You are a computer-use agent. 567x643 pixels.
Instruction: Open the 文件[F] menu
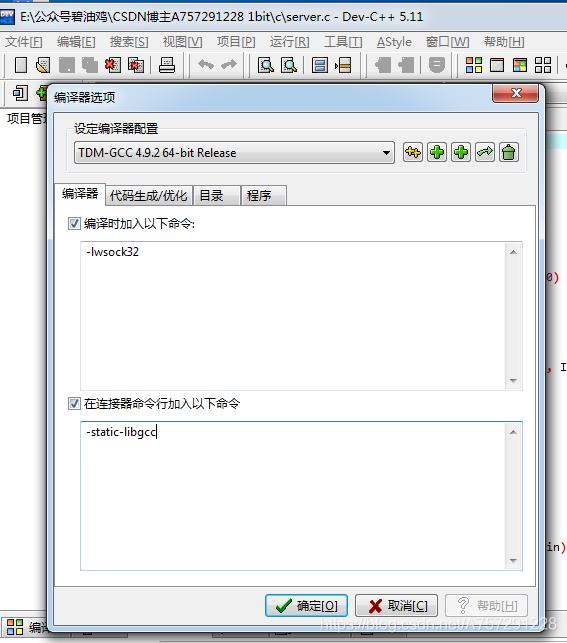[23, 42]
